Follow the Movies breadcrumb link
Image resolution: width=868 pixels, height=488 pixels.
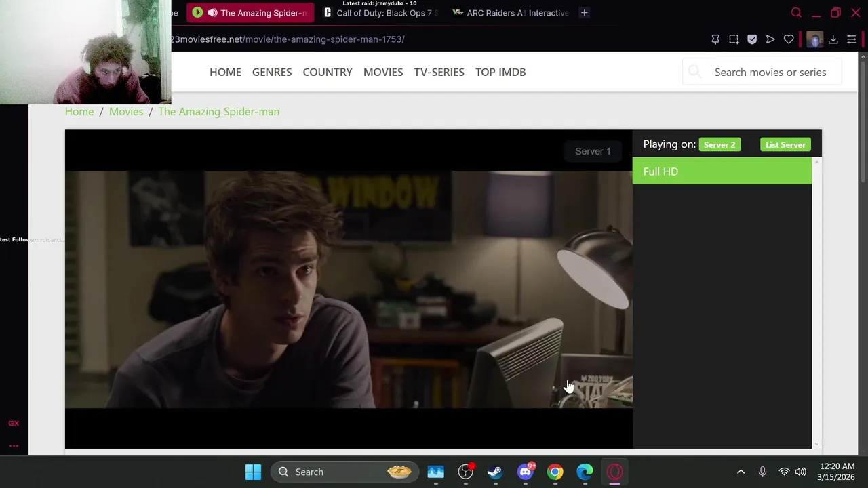[126, 111]
